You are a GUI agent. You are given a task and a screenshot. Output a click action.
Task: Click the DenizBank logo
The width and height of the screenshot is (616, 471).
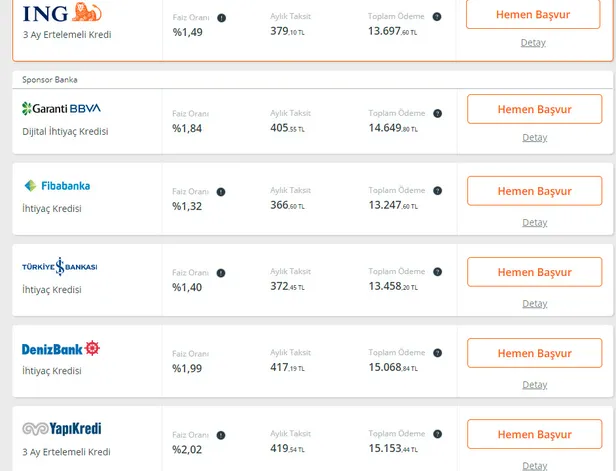tap(61, 349)
